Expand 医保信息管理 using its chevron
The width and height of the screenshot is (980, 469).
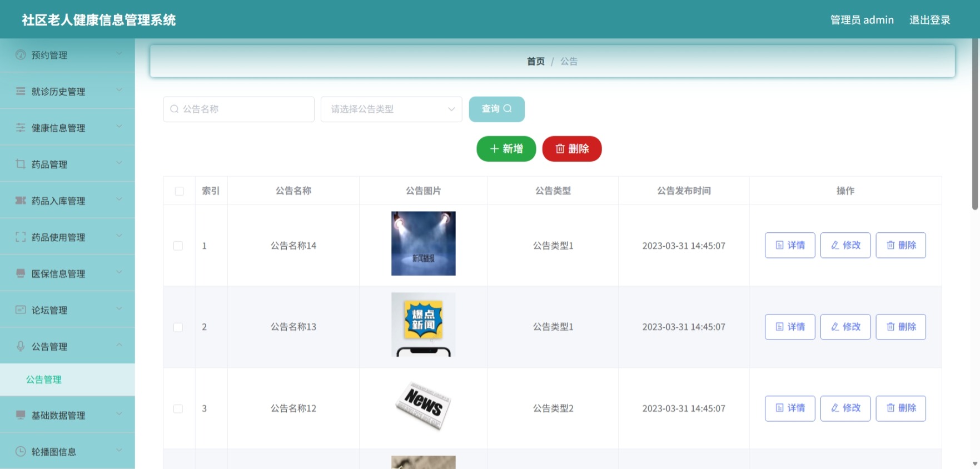point(119,272)
